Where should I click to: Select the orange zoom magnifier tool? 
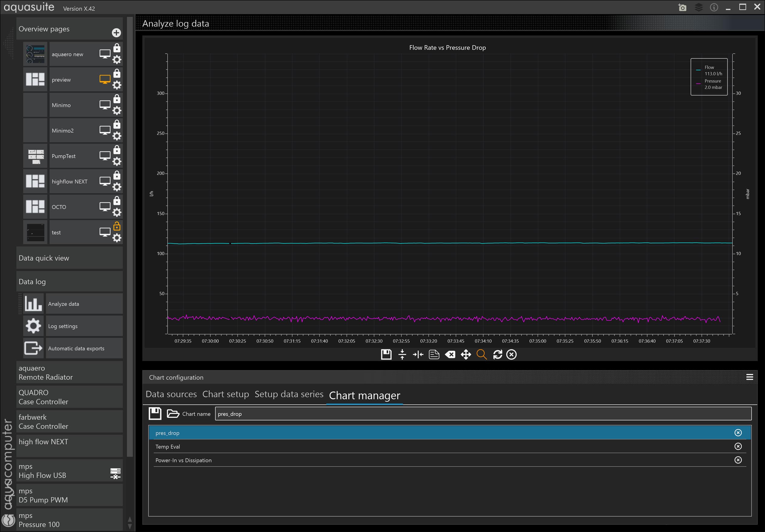point(481,354)
